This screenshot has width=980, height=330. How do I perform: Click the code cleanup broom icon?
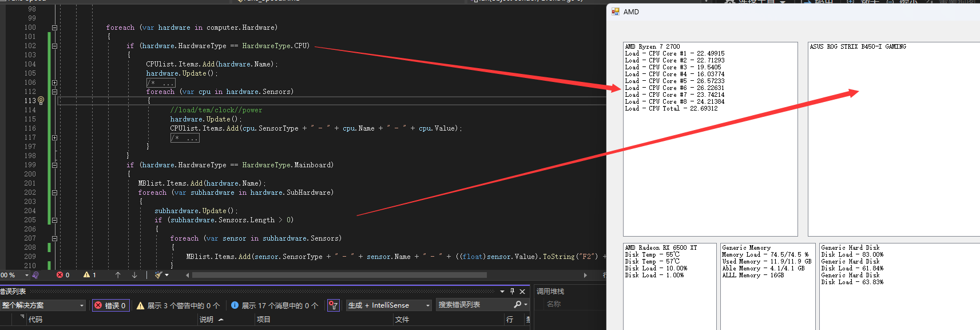click(158, 275)
